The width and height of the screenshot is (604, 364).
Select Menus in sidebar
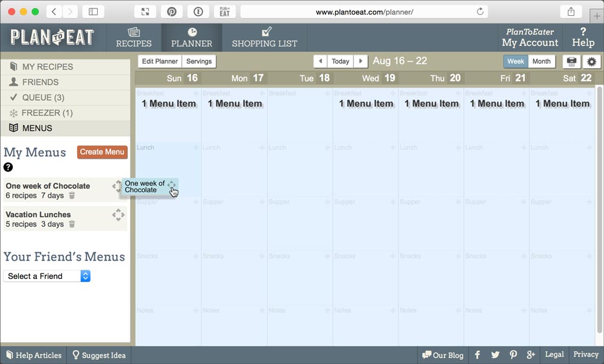65,128
